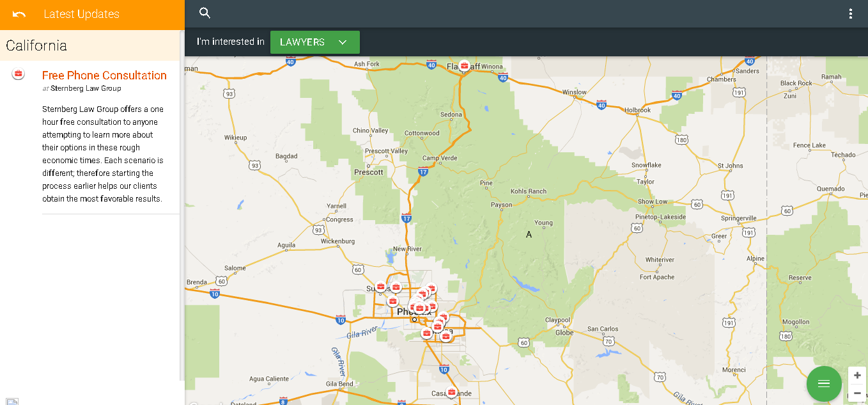Image resolution: width=868 pixels, height=405 pixels.
Task: Click the Aguila label on the map
Action: (x=286, y=245)
